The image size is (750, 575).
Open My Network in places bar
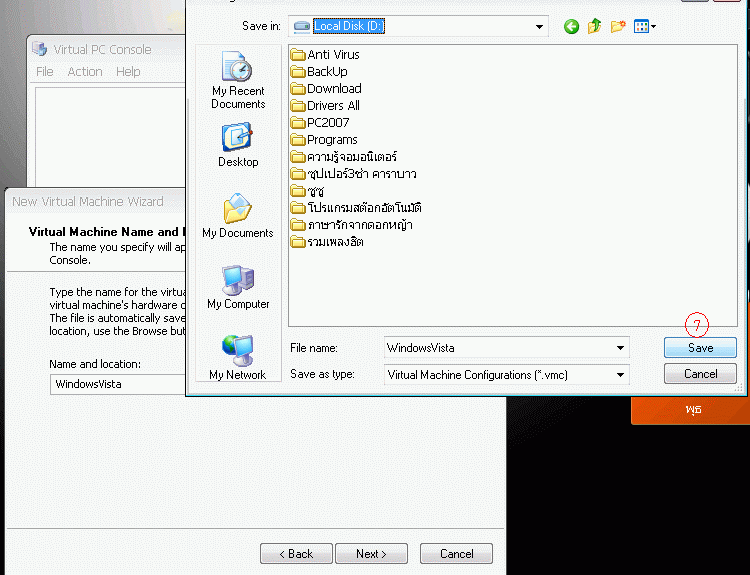[238, 358]
